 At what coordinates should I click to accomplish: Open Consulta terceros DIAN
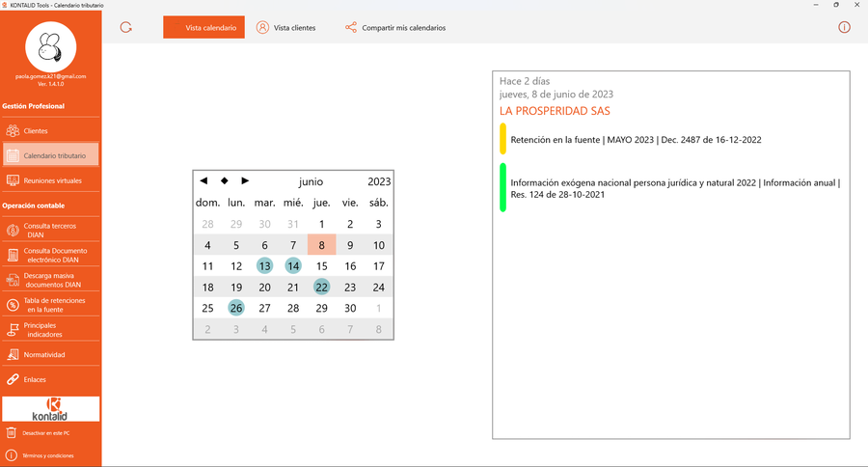[x=50, y=230]
